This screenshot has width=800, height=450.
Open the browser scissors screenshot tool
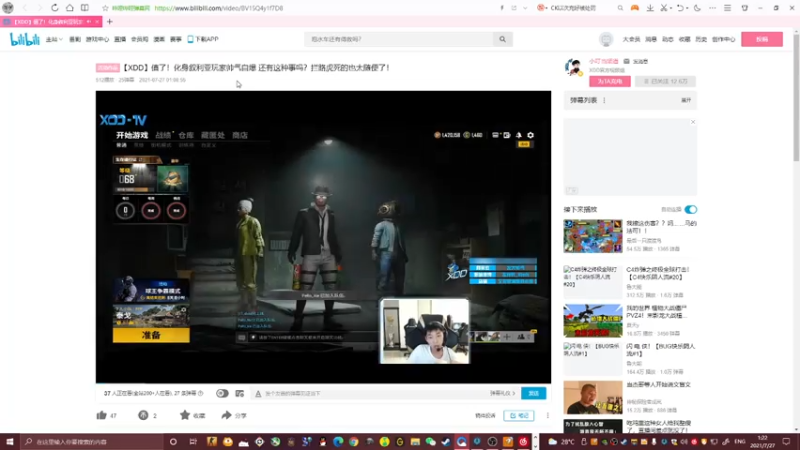point(664,8)
